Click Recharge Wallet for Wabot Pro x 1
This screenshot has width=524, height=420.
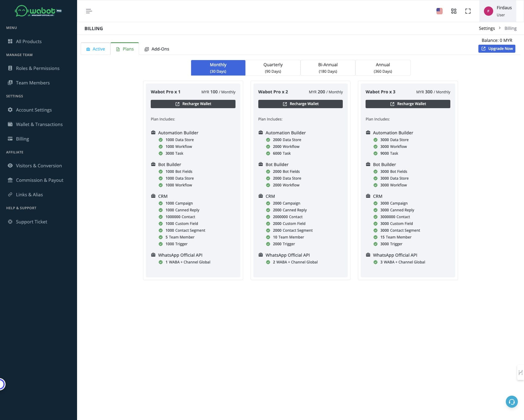[x=193, y=104]
